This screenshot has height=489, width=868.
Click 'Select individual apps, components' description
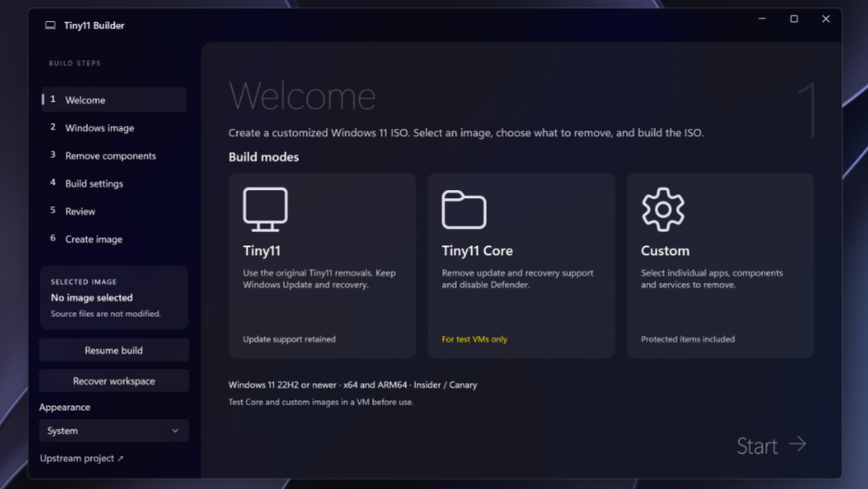tap(712, 279)
